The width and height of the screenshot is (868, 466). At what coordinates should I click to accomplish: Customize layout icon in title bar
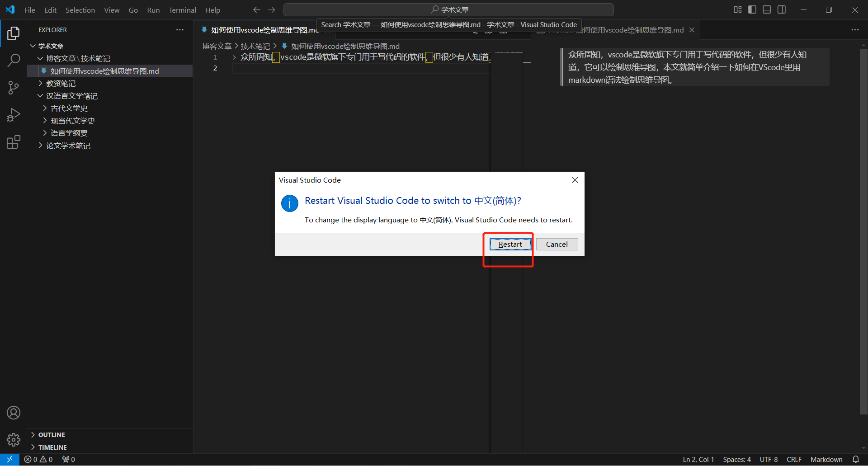pos(737,9)
